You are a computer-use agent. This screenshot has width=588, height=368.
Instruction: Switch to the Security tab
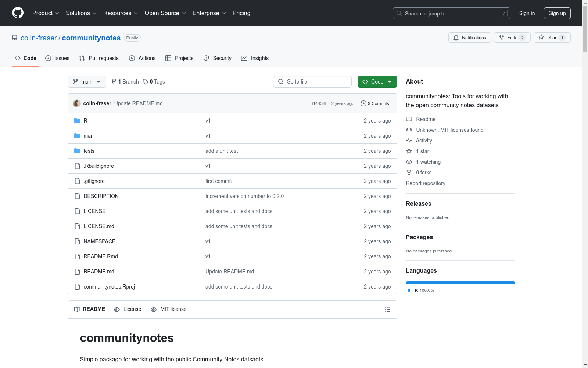coord(218,58)
